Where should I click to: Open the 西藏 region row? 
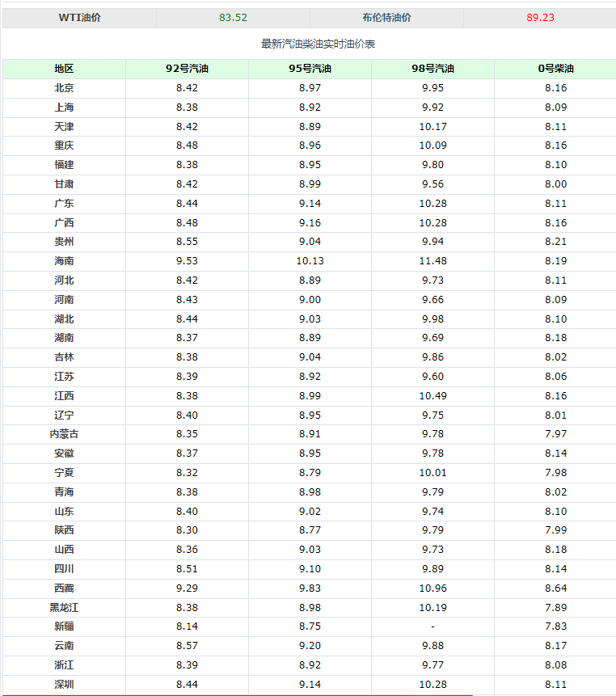310,588
